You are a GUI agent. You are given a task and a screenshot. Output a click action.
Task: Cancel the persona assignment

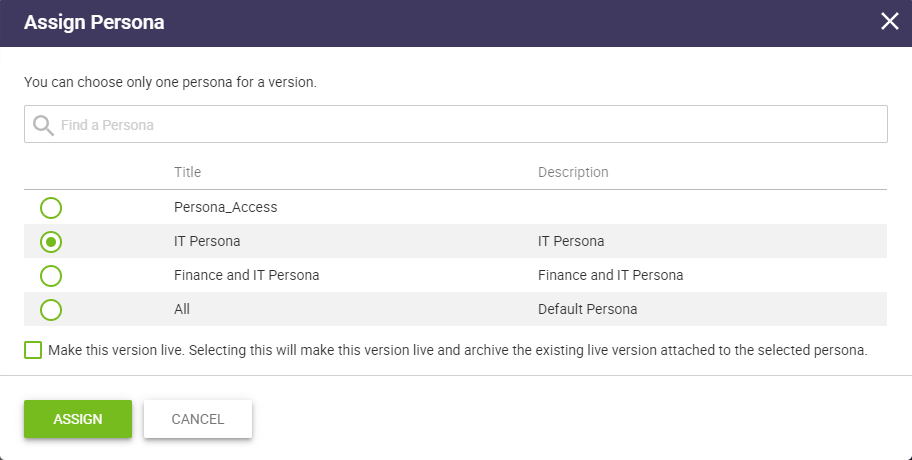[198, 419]
